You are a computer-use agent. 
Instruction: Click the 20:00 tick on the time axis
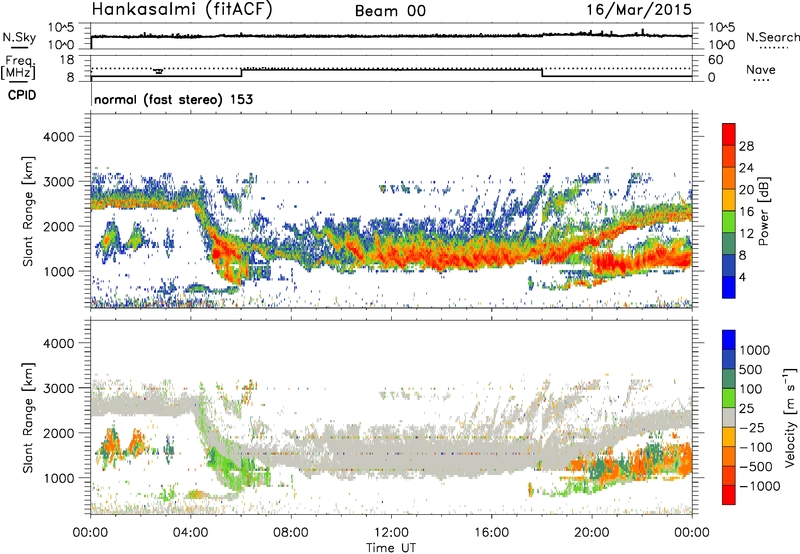pos(592,533)
